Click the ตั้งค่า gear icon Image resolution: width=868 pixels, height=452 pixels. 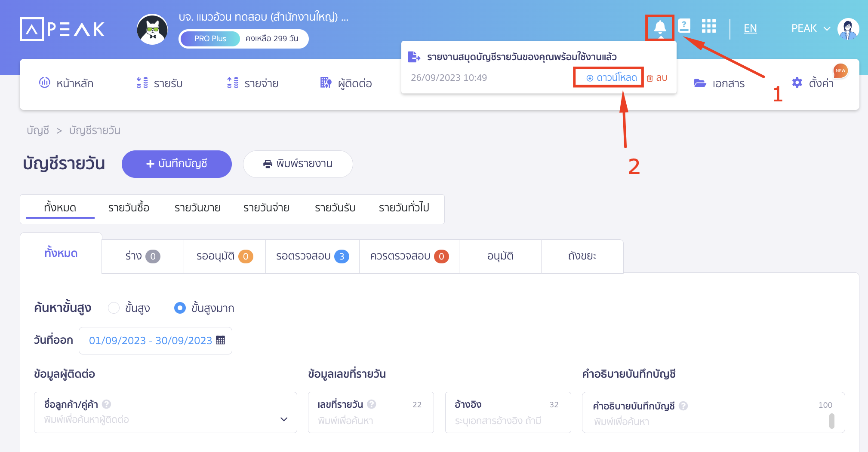click(797, 82)
